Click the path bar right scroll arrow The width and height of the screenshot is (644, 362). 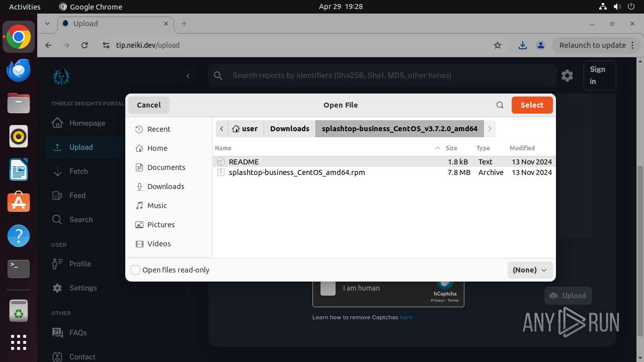490,129
